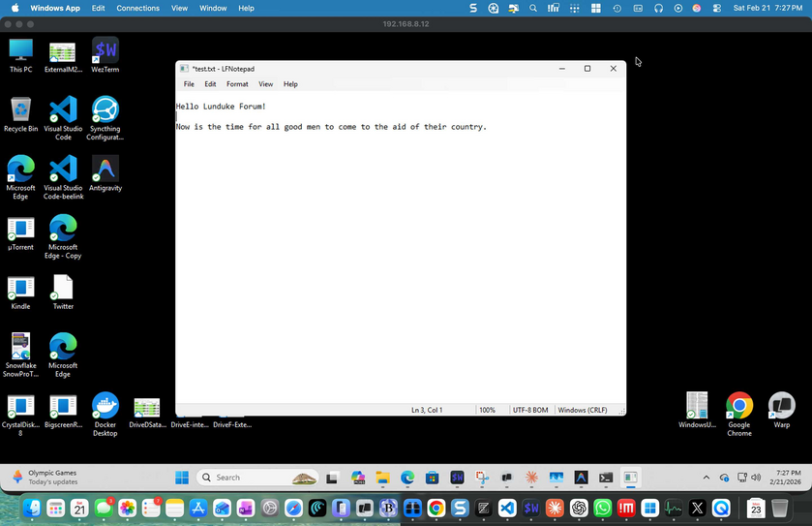This screenshot has width=812, height=526.
Task: Open the Antigravity desktop icon
Action: coord(105,170)
